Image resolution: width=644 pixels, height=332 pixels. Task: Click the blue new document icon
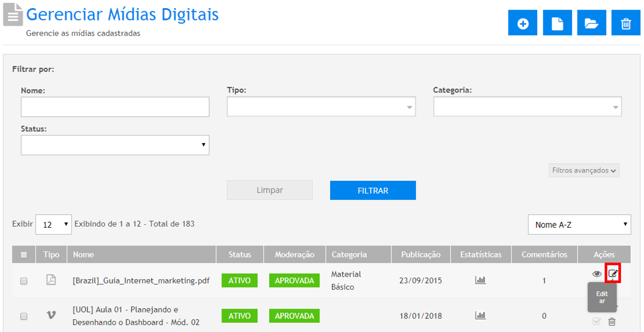557,23
